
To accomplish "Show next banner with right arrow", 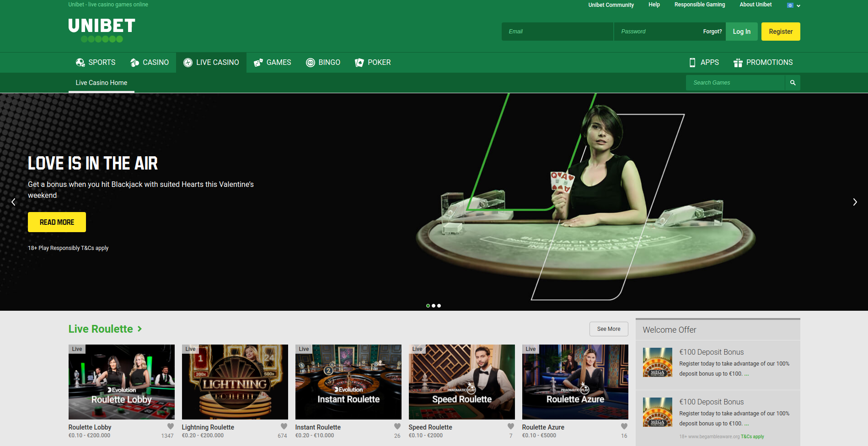I will [x=854, y=202].
